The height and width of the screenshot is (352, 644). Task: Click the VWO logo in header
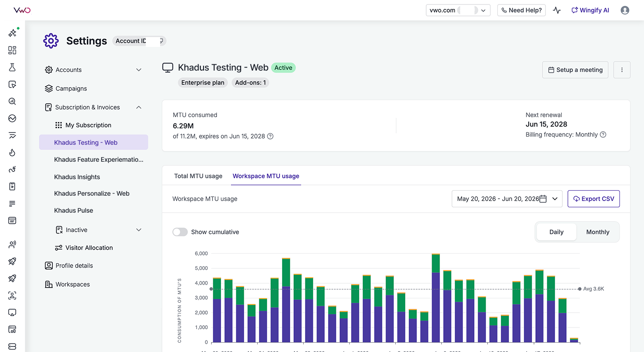point(22,10)
